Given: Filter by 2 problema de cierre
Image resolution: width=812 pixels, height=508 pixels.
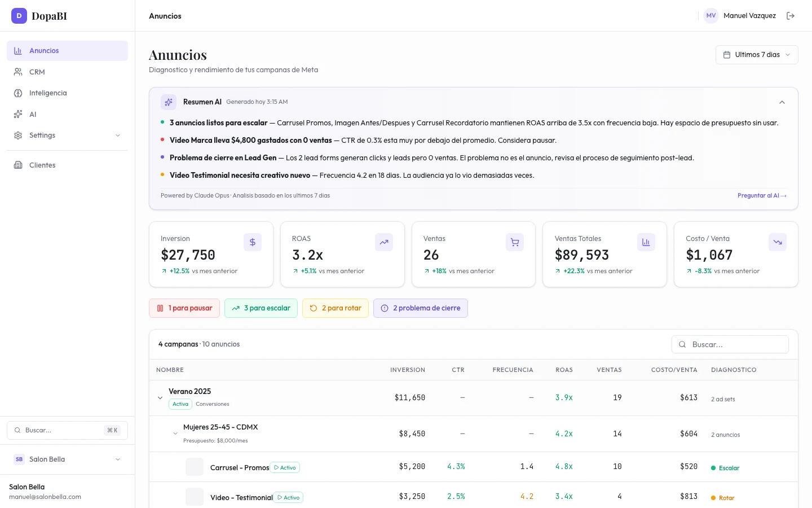Looking at the screenshot, I should click(421, 308).
